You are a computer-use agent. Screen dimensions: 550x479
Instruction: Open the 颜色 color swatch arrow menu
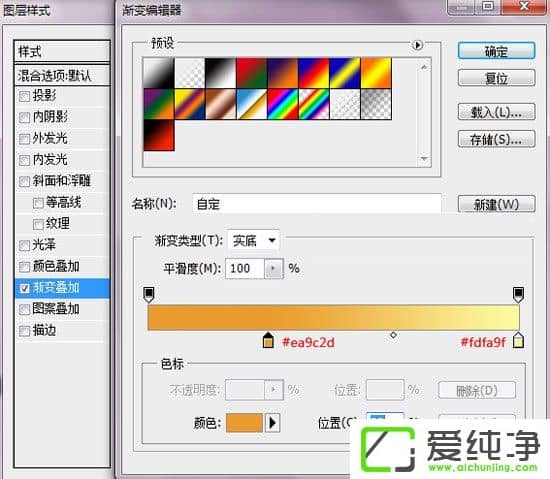[x=272, y=423]
